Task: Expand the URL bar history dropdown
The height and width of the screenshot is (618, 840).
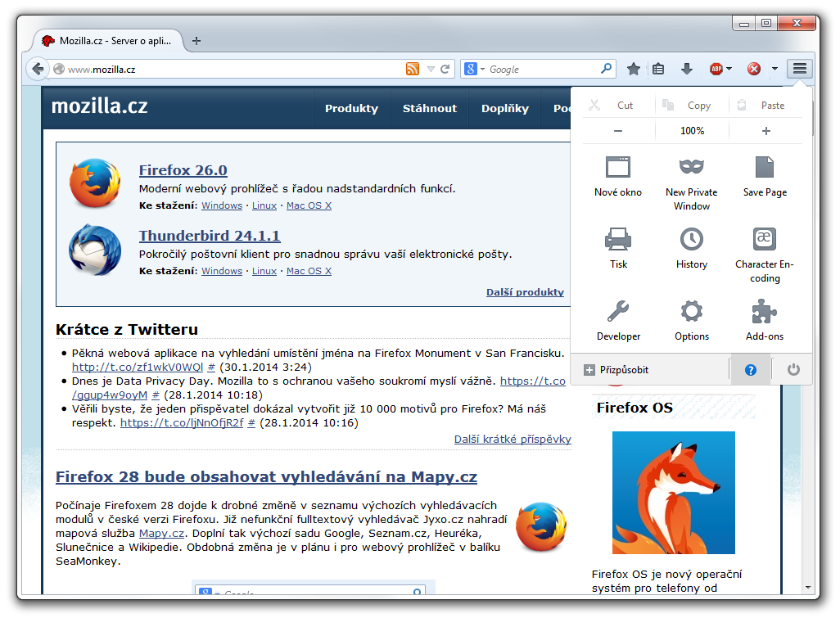Action: (x=431, y=70)
